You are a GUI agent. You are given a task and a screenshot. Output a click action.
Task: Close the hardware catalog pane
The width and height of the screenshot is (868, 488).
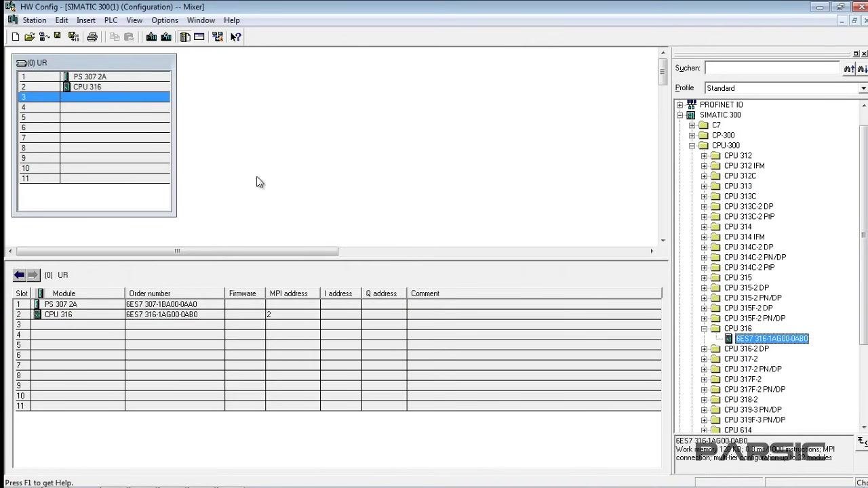[x=864, y=54]
